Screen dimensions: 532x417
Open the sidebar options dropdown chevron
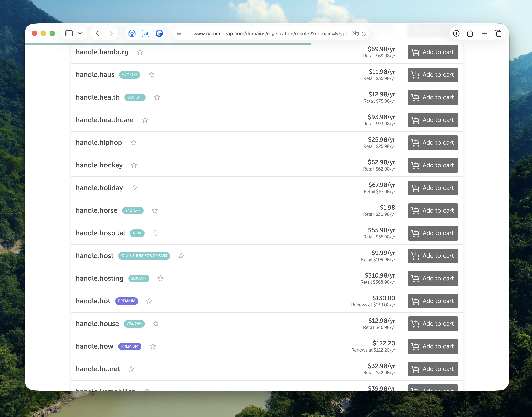tap(80, 33)
